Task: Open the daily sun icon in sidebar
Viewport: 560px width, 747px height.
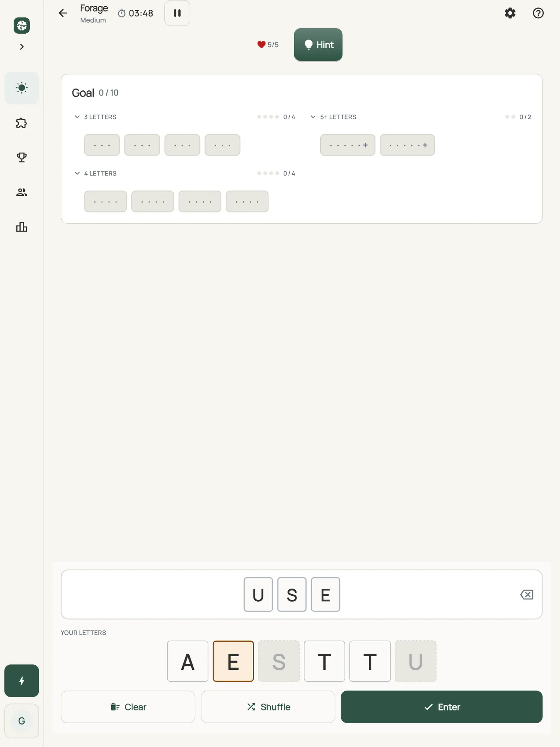Action: 22,88
